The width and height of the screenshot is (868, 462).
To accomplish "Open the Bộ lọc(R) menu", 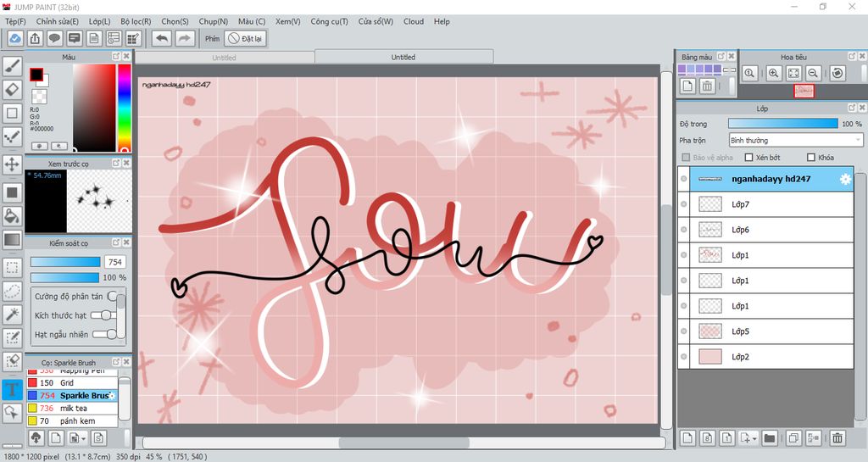I will click(136, 21).
